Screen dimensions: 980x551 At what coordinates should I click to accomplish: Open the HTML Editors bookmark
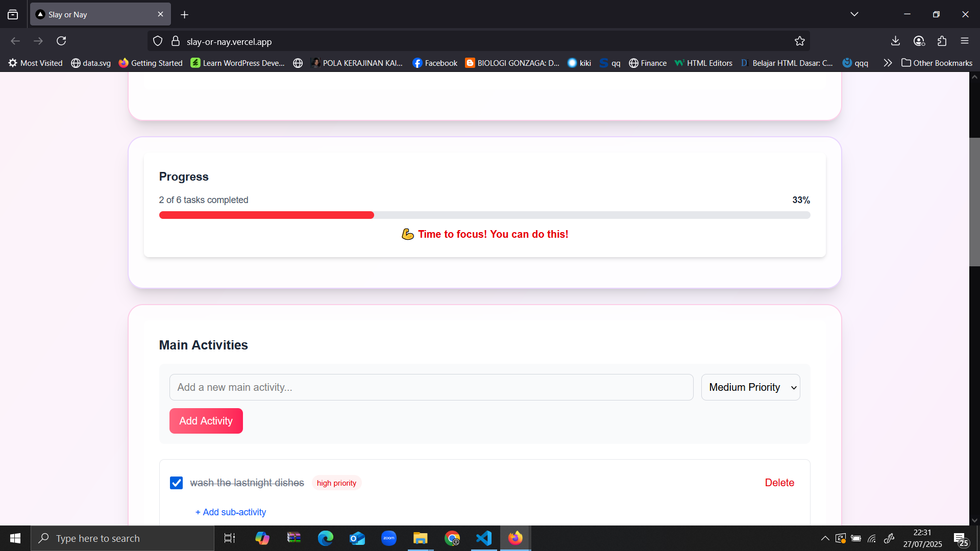(x=703, y=63)
